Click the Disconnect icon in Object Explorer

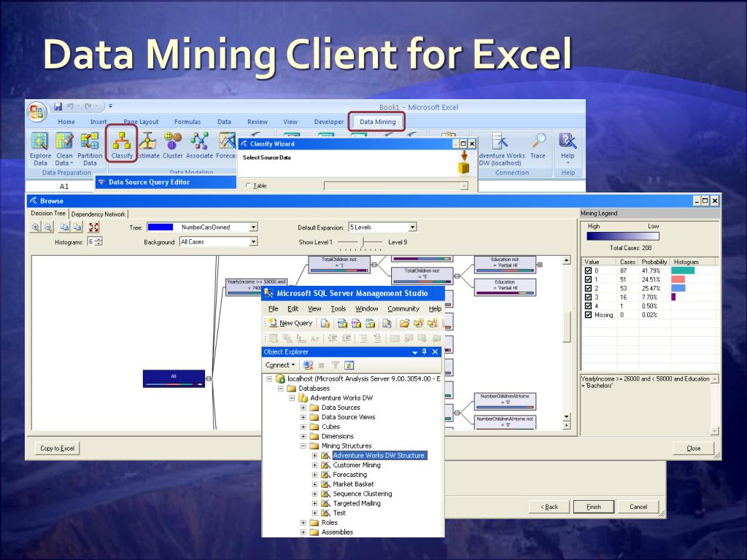(309, 365)
